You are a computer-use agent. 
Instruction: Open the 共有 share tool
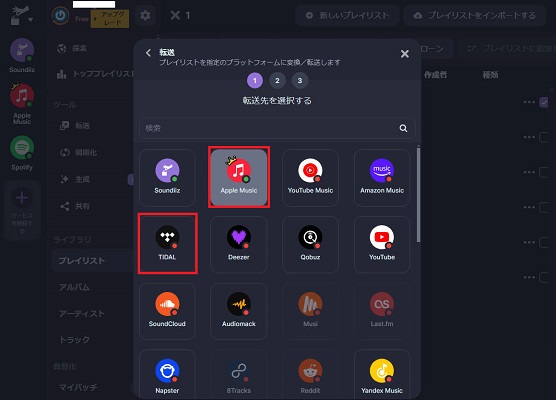[75, 206]
